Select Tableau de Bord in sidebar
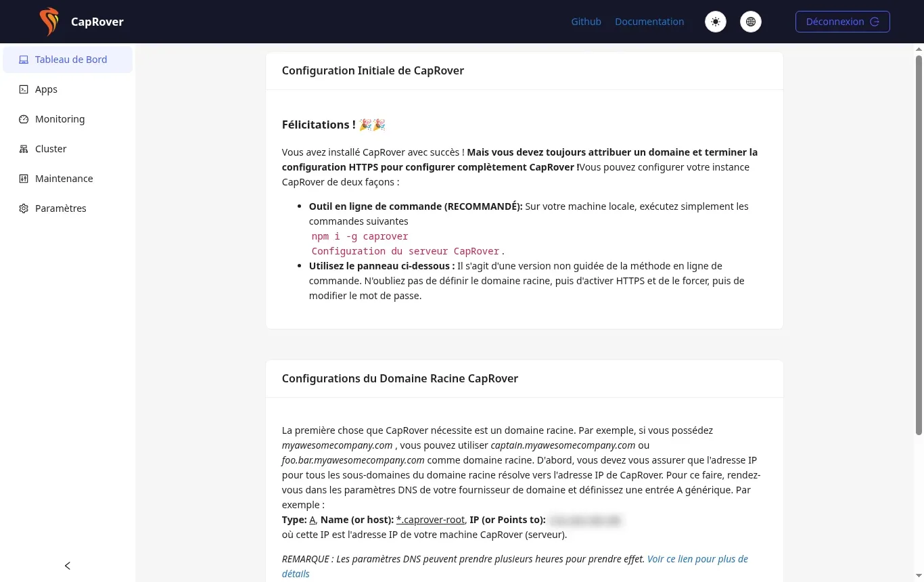 [x=68, y=60]
